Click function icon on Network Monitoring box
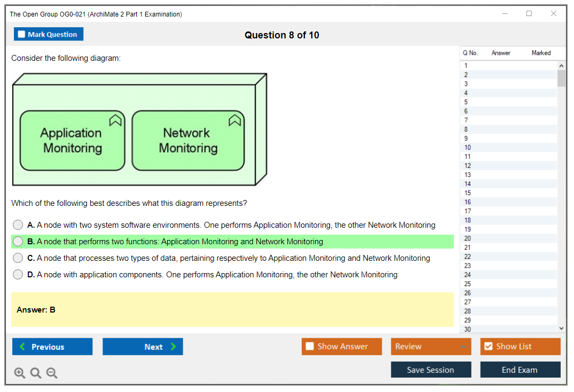The image size is (574, 392). [x=234, y=121]
